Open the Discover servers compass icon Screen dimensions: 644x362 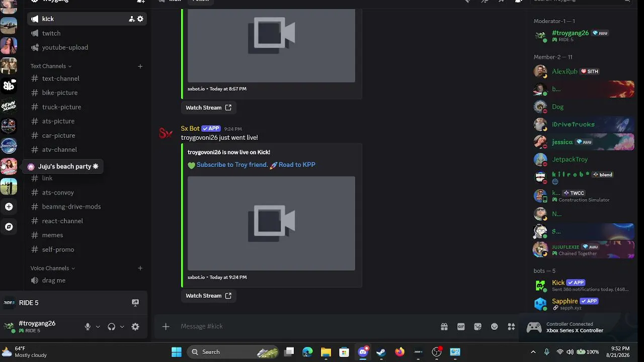[x=9, y=227]
